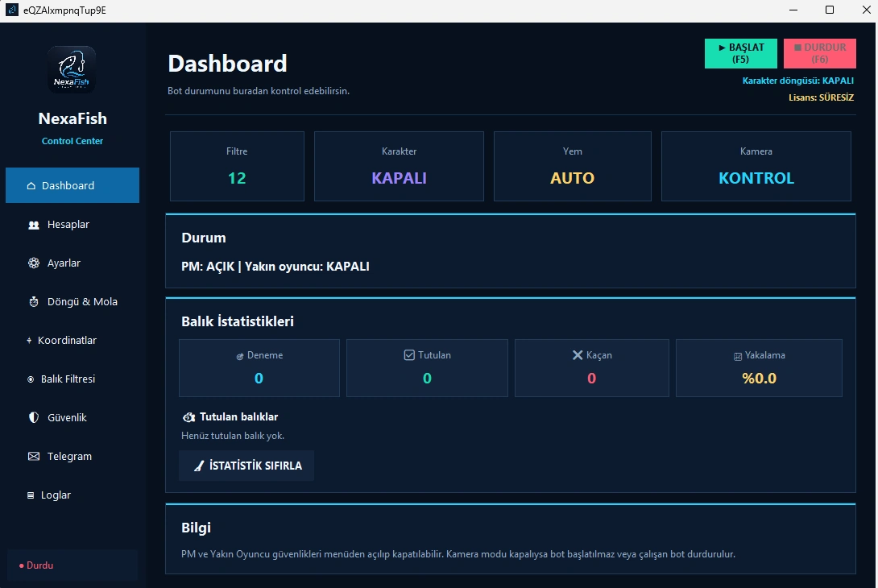This screenshot has width=878, height=588.
Task: Click the Deneme counter value 0
Action: [x=259, y=379]
